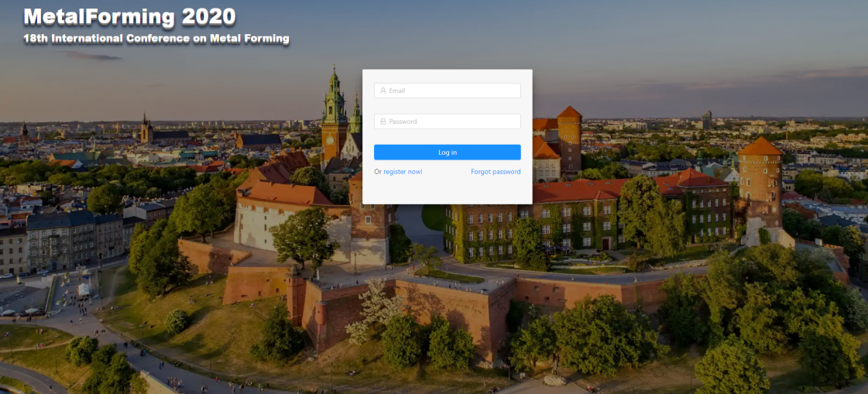Click the MetalForming 2020 title heading
The image size is (868, 394).
(x=129, y=17)
